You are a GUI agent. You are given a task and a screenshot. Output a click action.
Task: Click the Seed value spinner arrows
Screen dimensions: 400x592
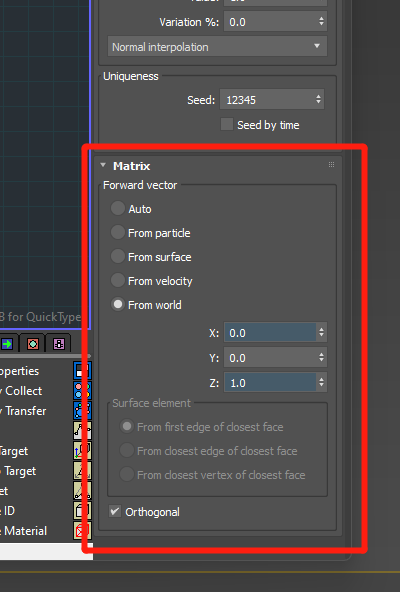(x=318, y=100)
